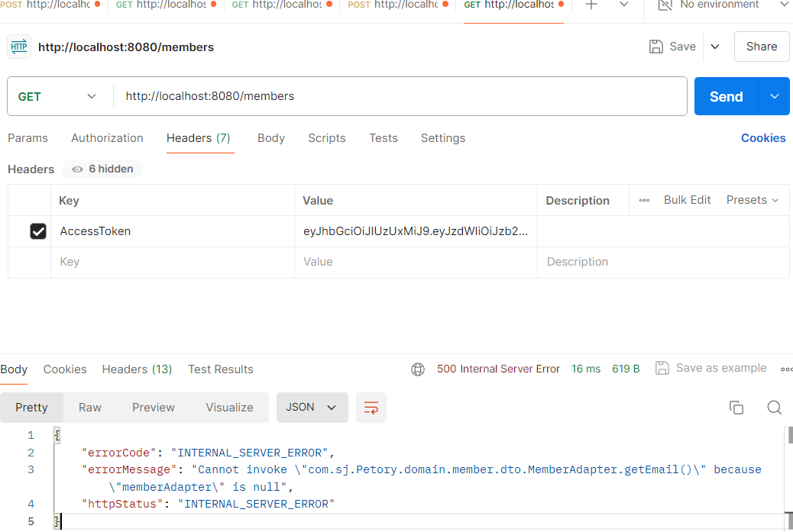The image size is (793, 532).
Task: Open the Test Results tab
Action: (x=221, y=369)
